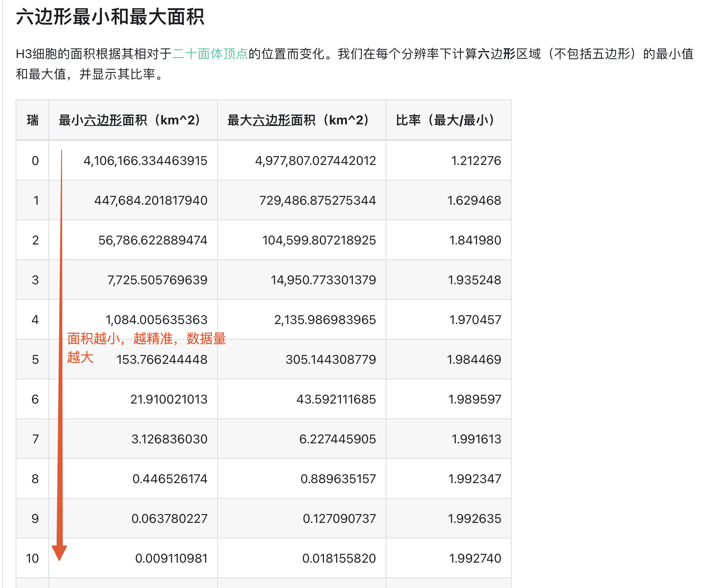
Task: Click minimum area value 4,106,166.334463915
Action: click(x=146, y=161)
